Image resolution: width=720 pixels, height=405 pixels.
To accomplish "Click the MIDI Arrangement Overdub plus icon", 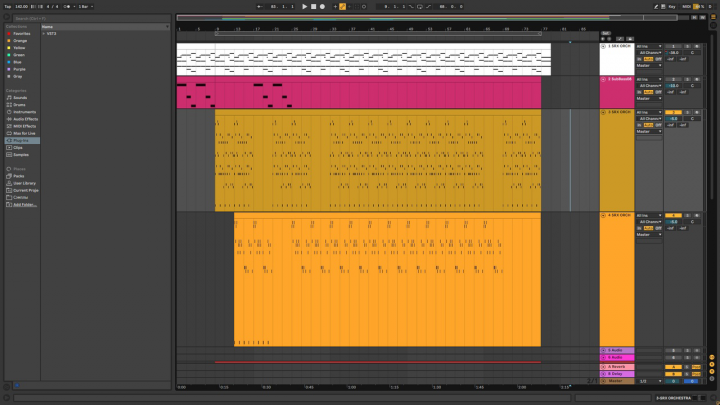I will click(x=335, y=6).
